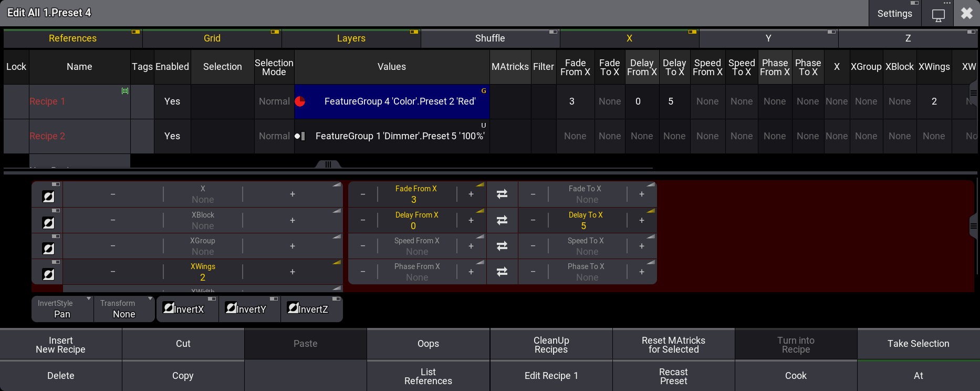980x391 pixels.
Task: Reset the X value with its null icon
Action: click(x=48, y=197)
